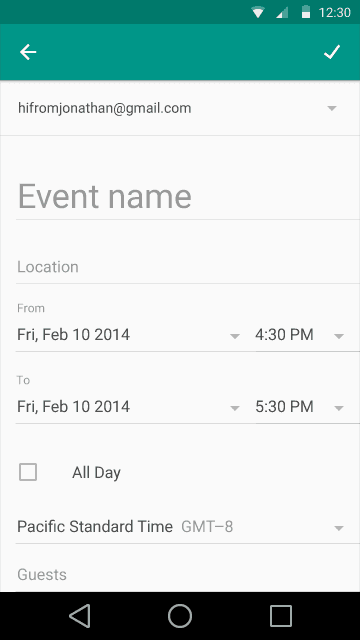
Task: Confirm event with the checkmark icon
Action: [x=332, y=52]
